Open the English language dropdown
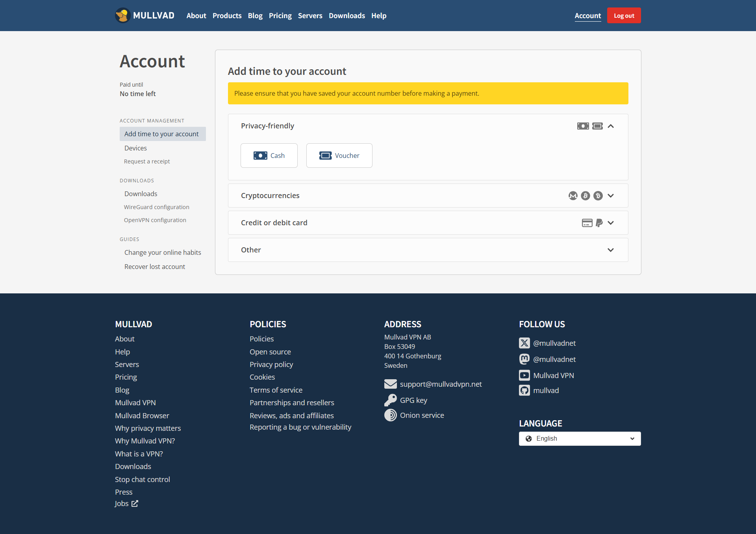756x534 pixels. click(x=580, y=439)
